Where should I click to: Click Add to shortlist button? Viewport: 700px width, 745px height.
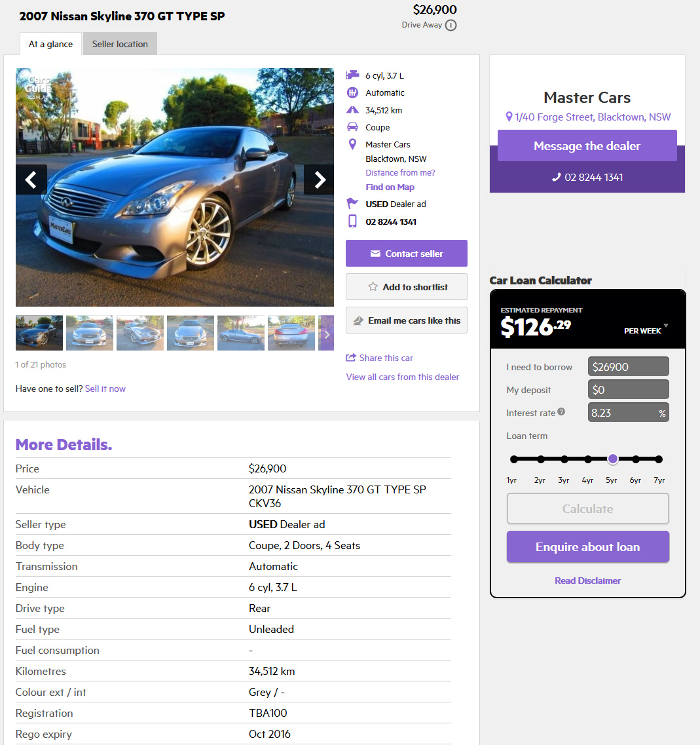coord(407,286)
